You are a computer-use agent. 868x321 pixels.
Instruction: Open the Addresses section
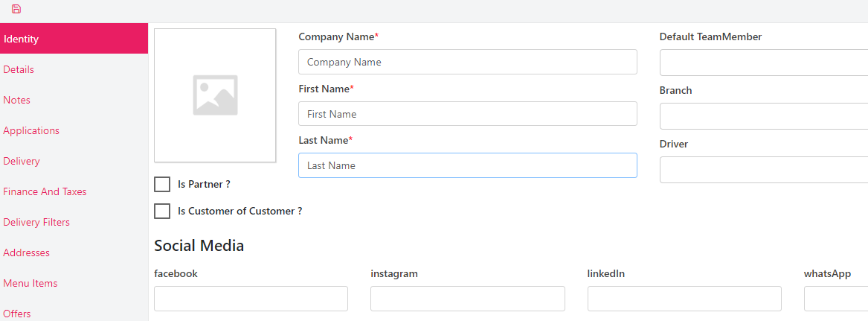click(x=26, y=252)
